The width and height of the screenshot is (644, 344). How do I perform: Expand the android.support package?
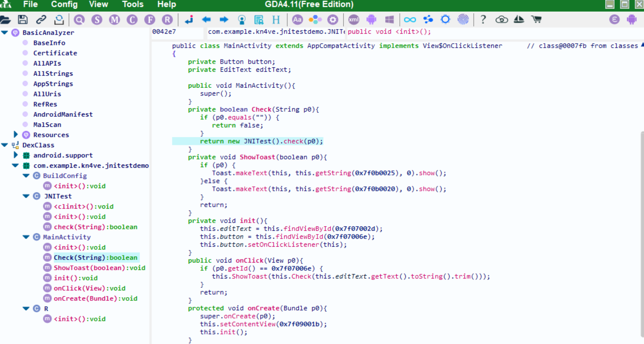click(15, 155)
